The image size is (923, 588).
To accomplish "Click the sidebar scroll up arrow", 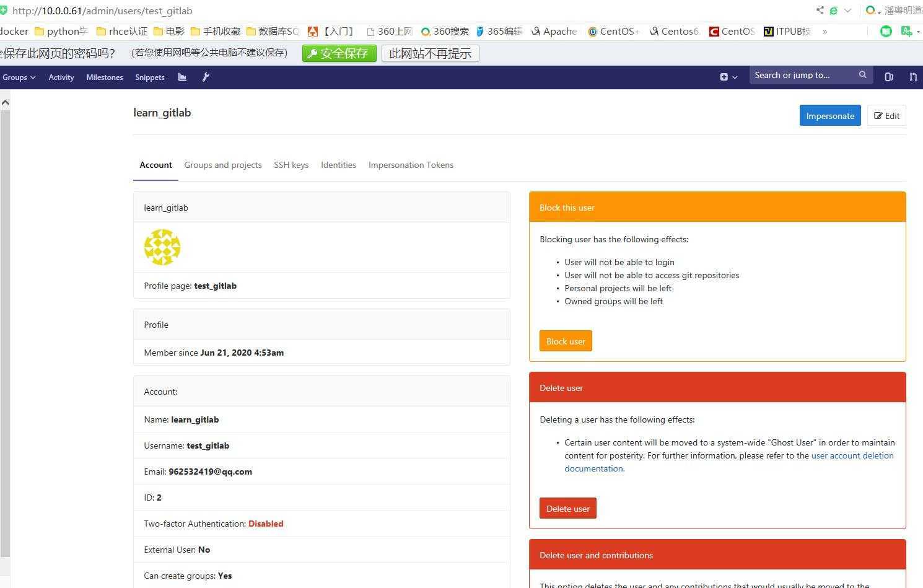I will [5, 102].
